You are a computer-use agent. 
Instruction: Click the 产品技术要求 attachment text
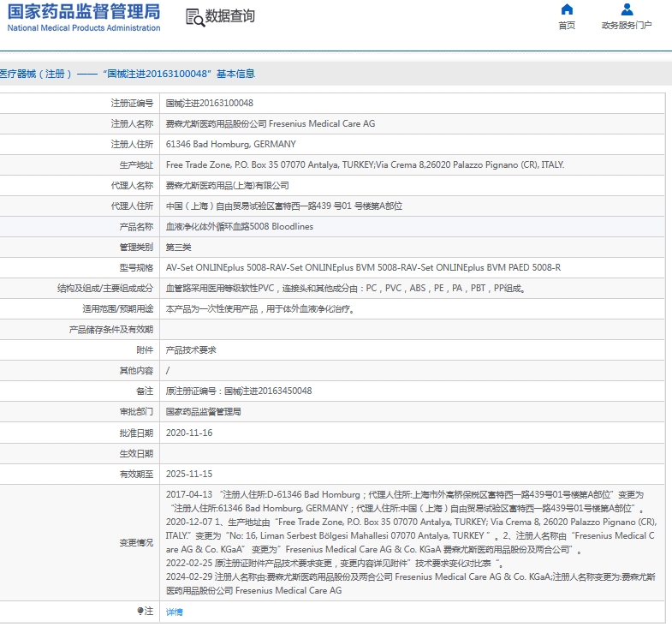point(191,350)
